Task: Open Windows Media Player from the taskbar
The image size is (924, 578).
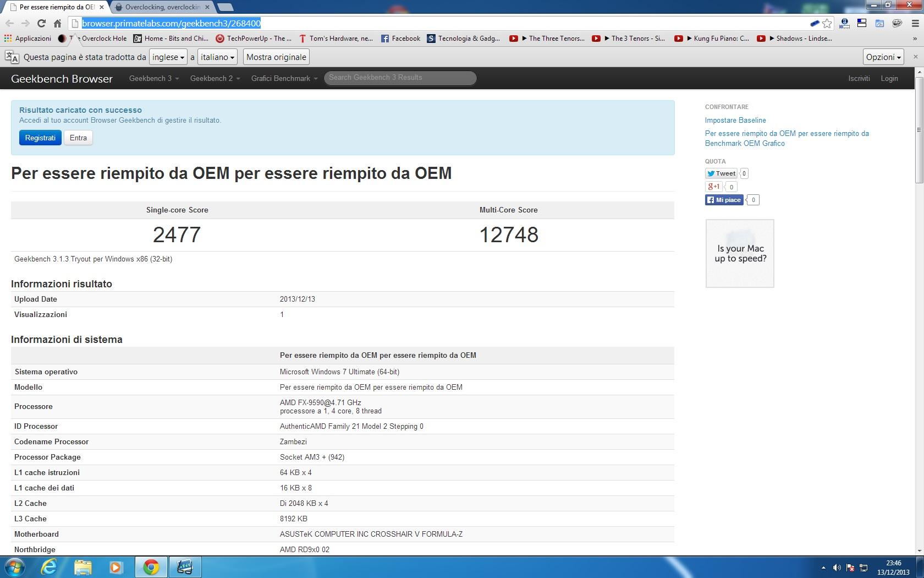Action: [116, 567]
